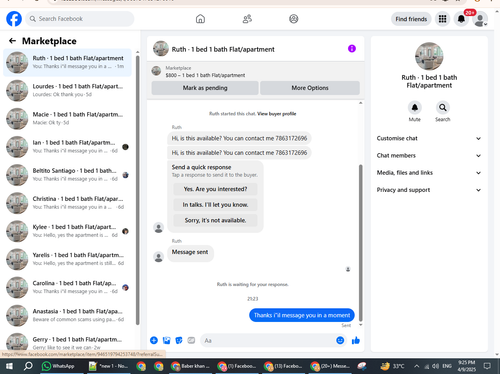Expand Media, files and links section

coord(429,173)
